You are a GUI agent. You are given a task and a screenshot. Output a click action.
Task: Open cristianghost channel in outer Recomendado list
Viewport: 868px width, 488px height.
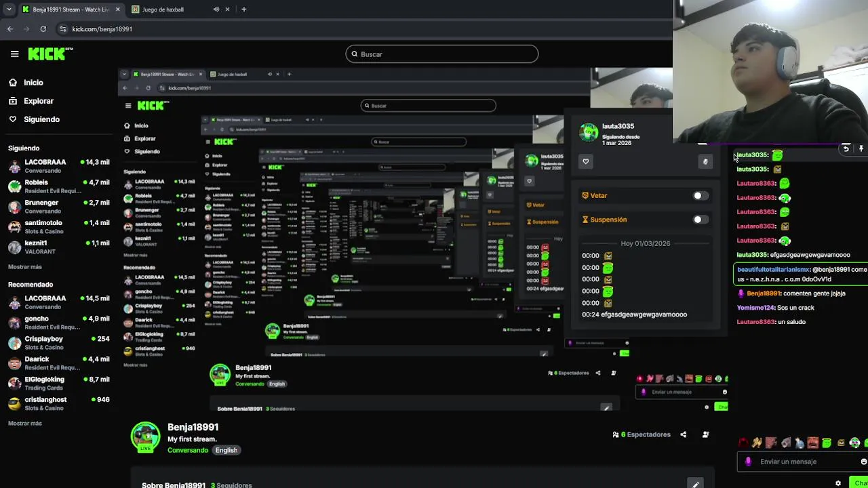(x=59, y=403)
